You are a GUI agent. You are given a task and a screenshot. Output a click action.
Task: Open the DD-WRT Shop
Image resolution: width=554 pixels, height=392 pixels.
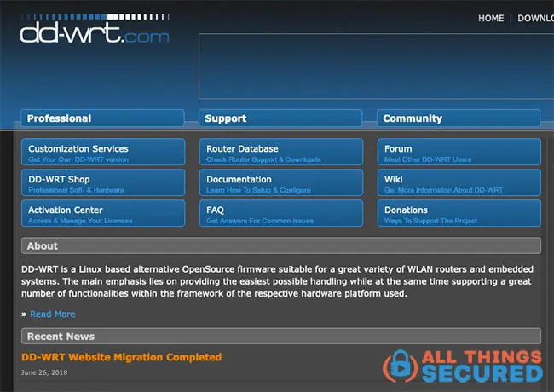coord(103,182)
